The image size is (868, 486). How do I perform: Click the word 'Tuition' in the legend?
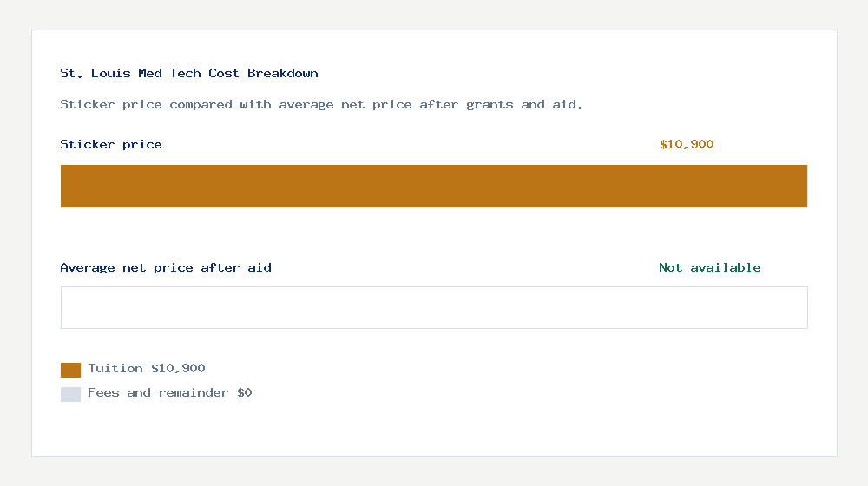tap(115, 369)
